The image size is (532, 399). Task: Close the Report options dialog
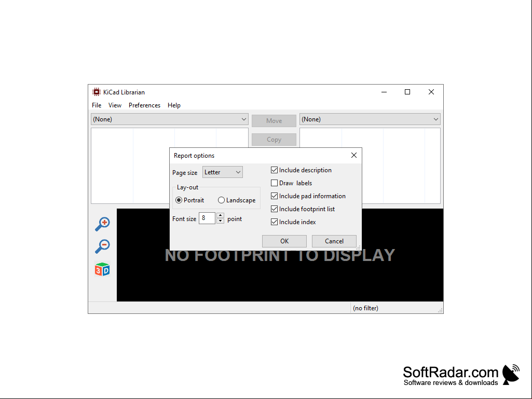(354, 155)
